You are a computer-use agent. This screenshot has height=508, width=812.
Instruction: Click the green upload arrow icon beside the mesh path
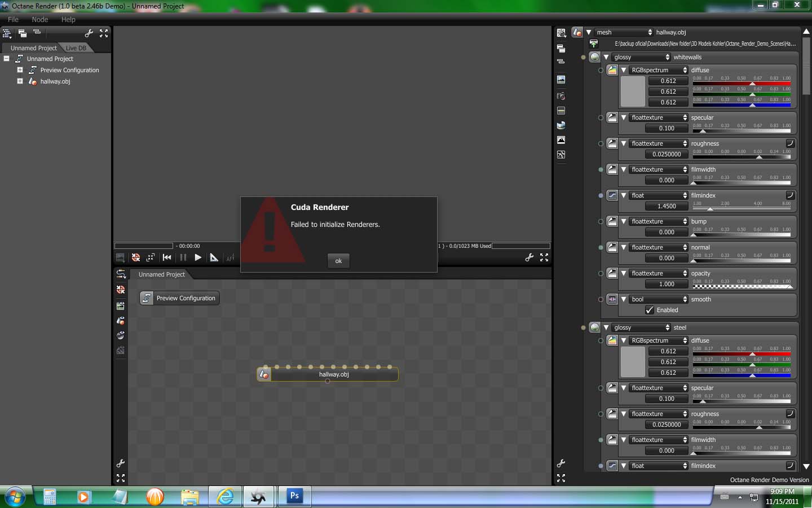pyautogui.click(x=594, y=43)
